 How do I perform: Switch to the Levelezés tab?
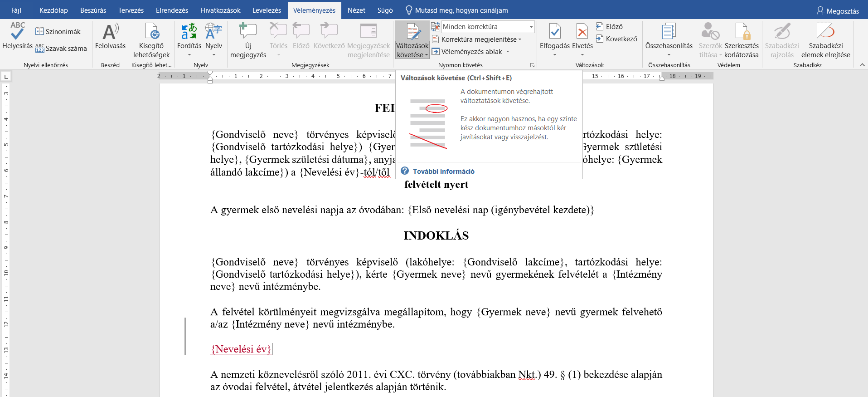(267, 10)
